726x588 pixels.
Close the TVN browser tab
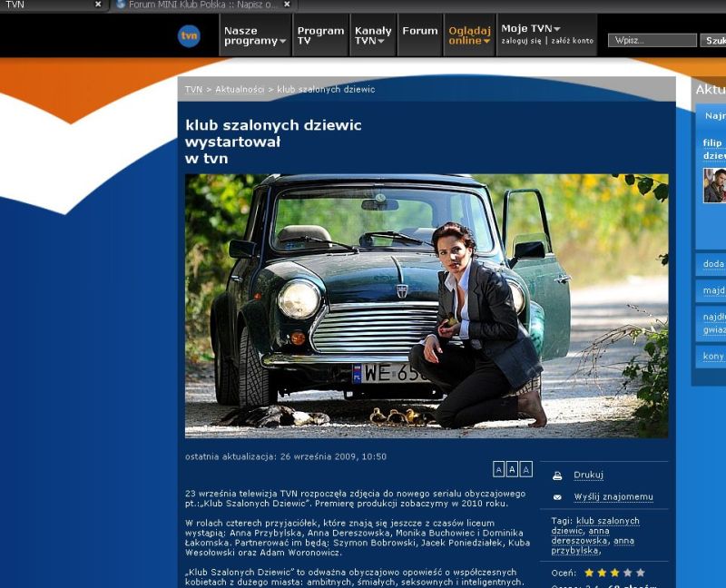pos(98,5)
